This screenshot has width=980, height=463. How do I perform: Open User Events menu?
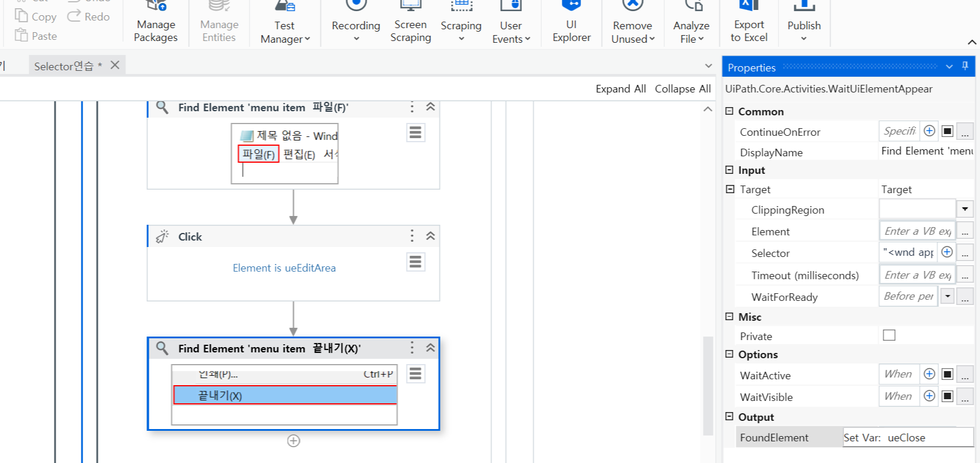(x=511, y=23)
